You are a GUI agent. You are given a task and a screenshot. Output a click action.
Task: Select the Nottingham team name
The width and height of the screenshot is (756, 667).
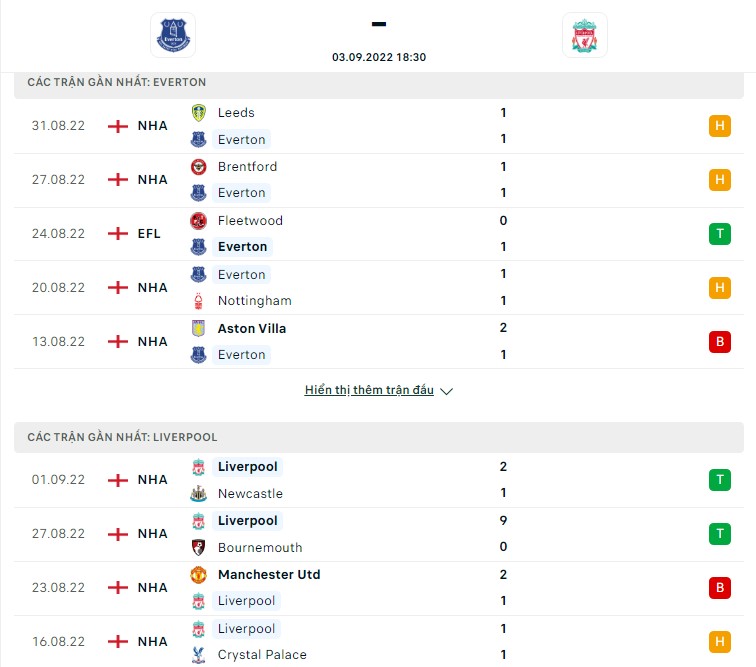click(x=255, y=301)
